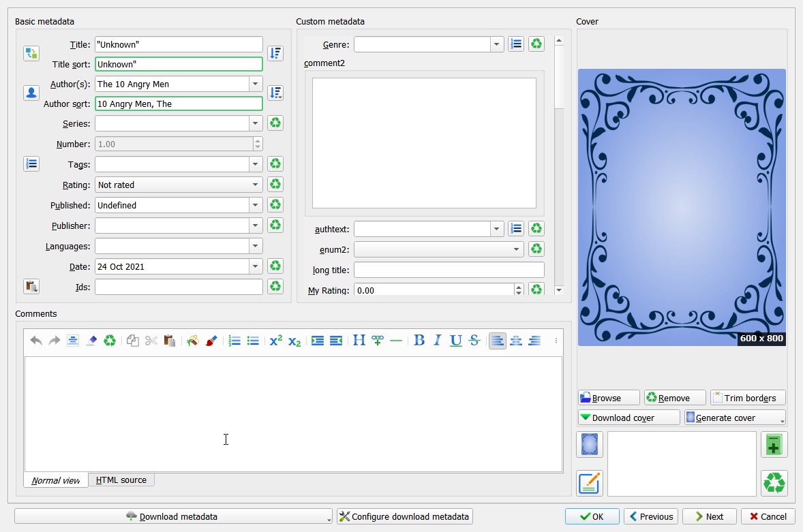This screenshot has height=532, width=803.
Task: Click the paste Ids clipboard icon
Action: pyautogui.click(x=31, y=286)
